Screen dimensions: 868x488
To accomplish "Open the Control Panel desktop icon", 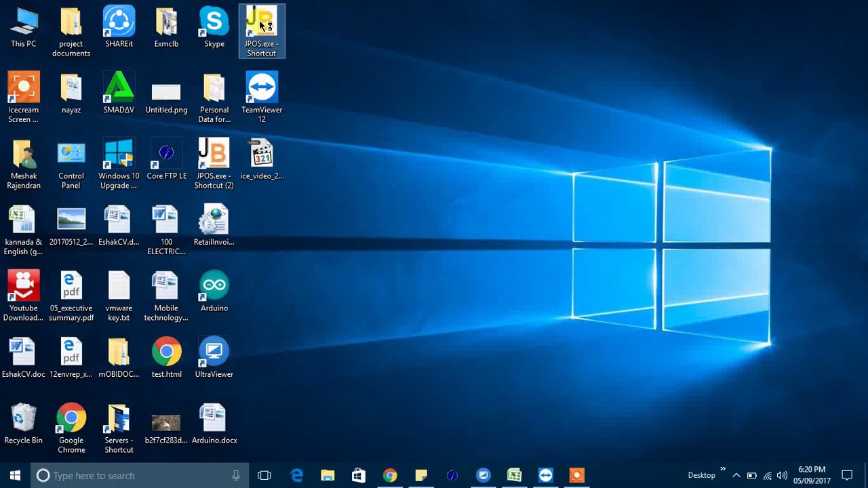I will (71, 165).
